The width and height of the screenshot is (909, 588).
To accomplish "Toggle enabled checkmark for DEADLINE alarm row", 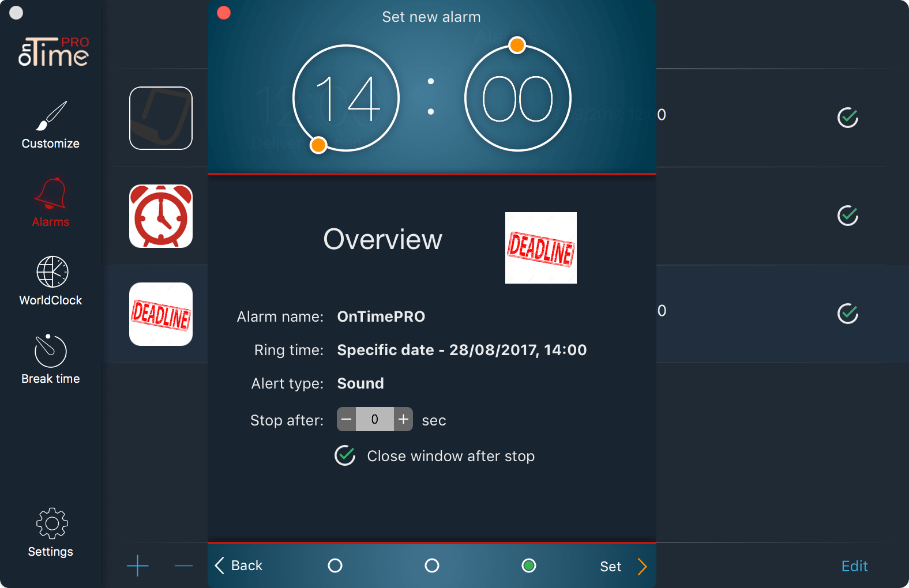I will (x=848, y=314).
